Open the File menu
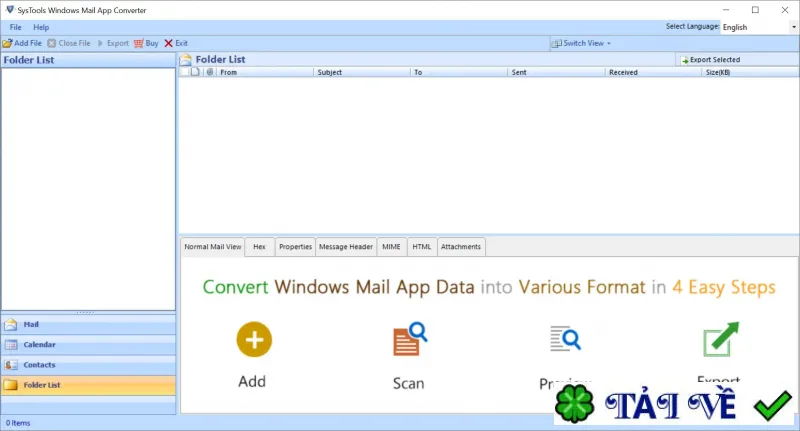The height and width of the screenshot is (431, 800). pos(15,27)
